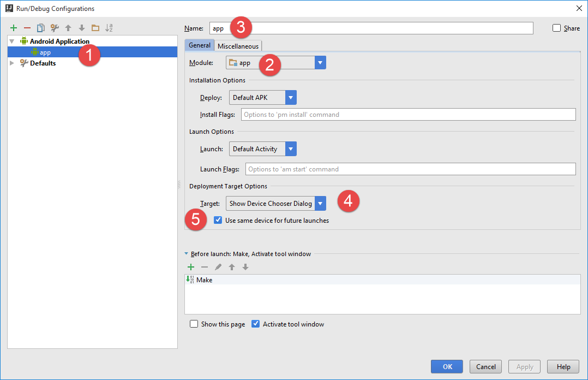Viewport: 588px width, 380px height.
Task: Add a new before launch task
Action: point(191,267)
